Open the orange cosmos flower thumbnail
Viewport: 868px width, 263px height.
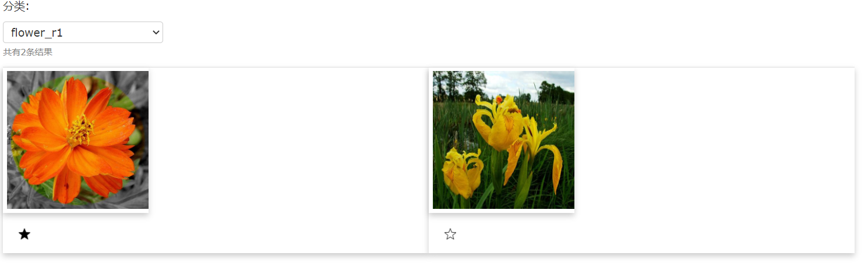point(77,140)
